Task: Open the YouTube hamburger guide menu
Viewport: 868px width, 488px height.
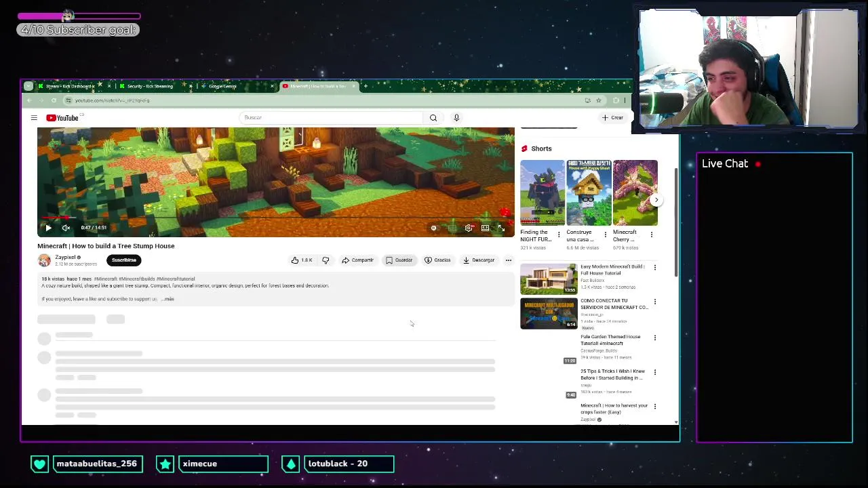Action: point(34,118)
